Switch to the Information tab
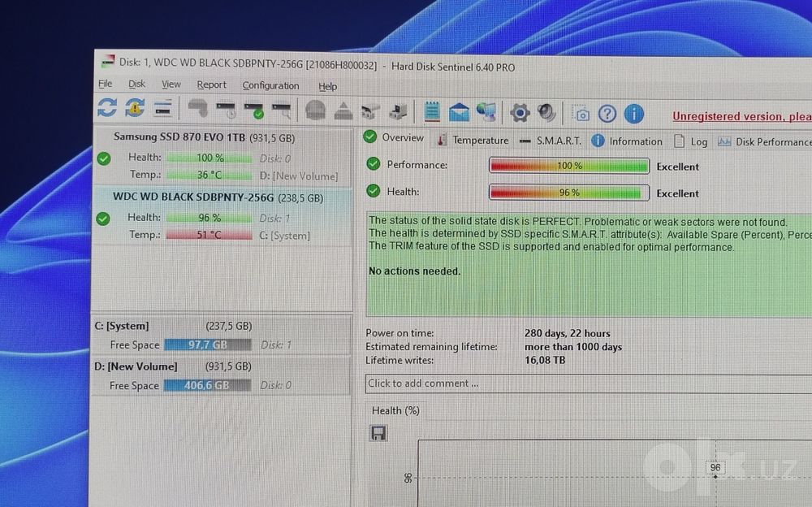Viewport: 812px width, 507px height. pos(627,141)
